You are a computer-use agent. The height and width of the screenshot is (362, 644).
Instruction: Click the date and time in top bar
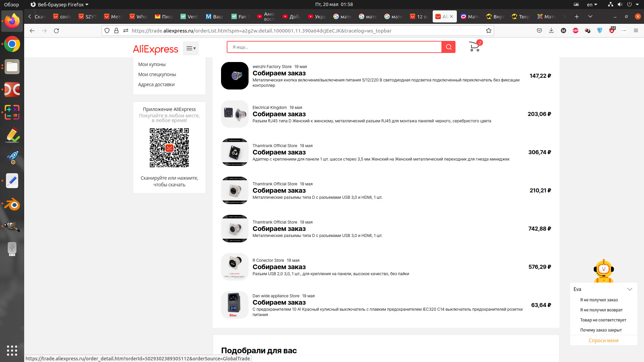coord(334,4)
